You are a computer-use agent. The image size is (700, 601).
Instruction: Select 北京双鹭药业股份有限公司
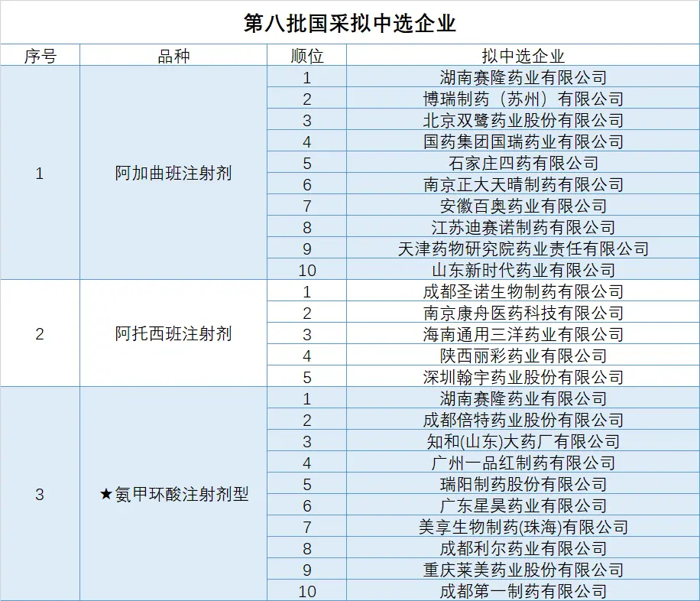point(523,120)
